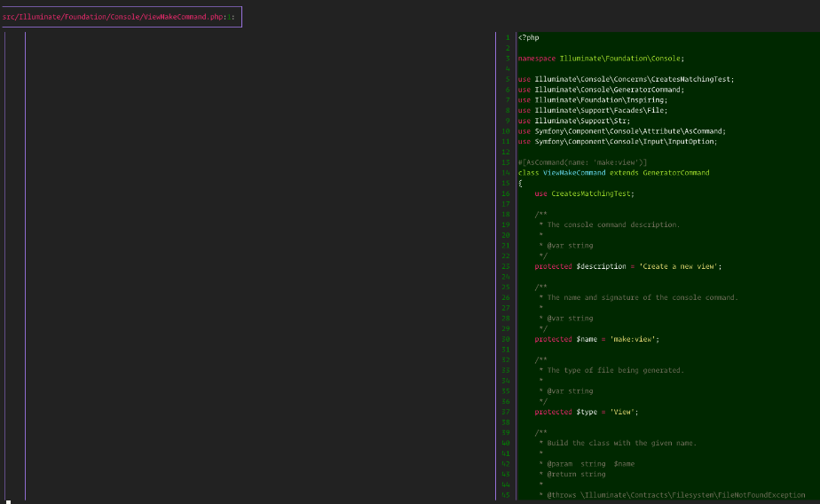The image size is (820, 504).
Task: Click the #[AsCommand(name: 'make:view')] attribute line
Action: [x=582, y=162]
